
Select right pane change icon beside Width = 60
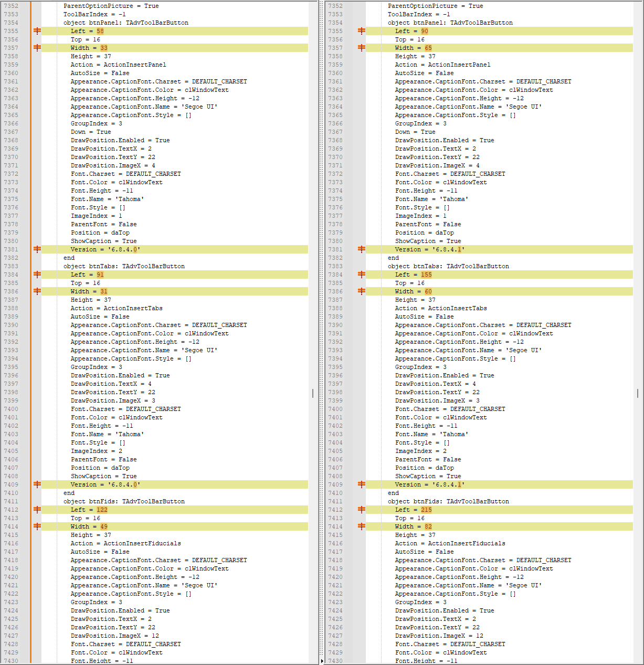click(362, 291)
